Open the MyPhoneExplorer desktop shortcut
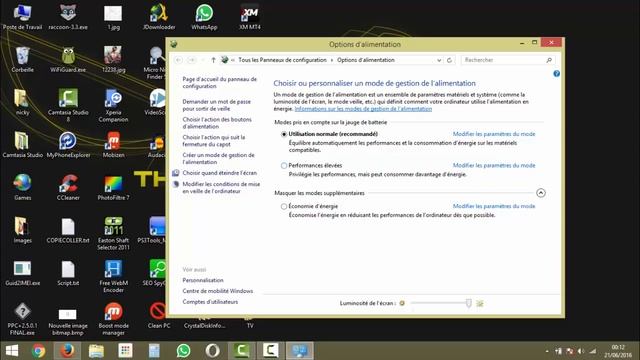This screenshot has width=640, height=360. tap(68, 145)
